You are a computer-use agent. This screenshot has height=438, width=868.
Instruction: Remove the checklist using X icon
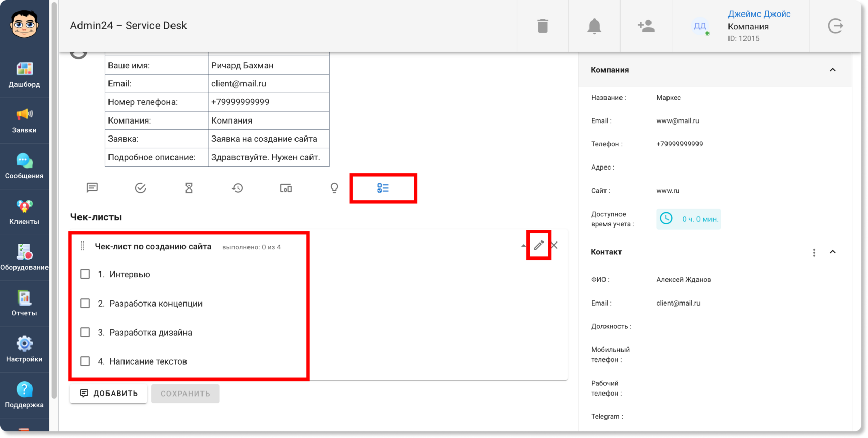tap(554, 245)
